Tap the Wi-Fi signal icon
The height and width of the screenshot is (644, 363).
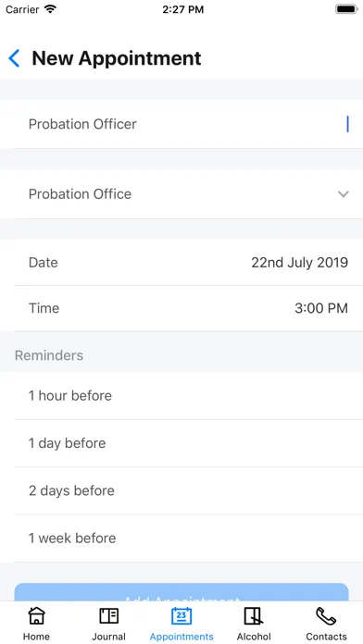(51, 9)
